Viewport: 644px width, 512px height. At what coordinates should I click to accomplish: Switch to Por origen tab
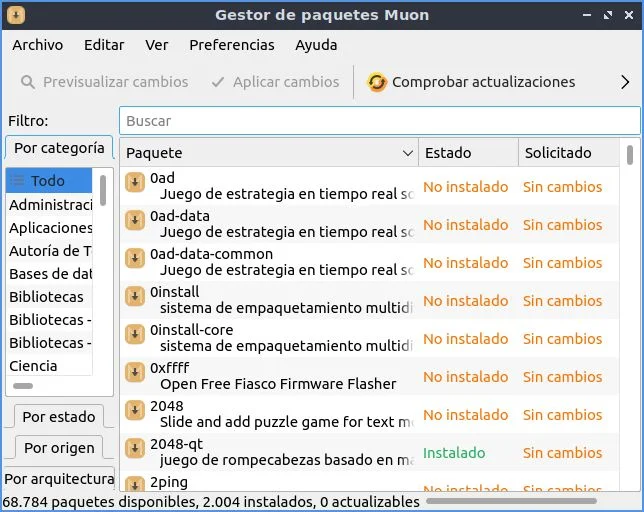[59, 448]
